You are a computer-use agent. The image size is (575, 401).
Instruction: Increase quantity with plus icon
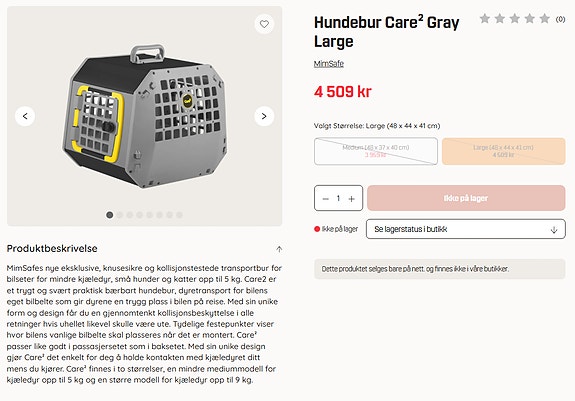[x=352, y=199]
